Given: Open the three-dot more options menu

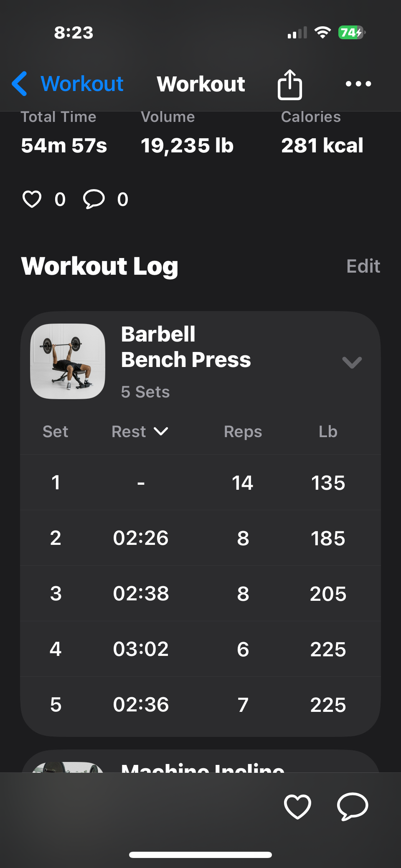Looking at the screenshot, I should pos(358,84).
